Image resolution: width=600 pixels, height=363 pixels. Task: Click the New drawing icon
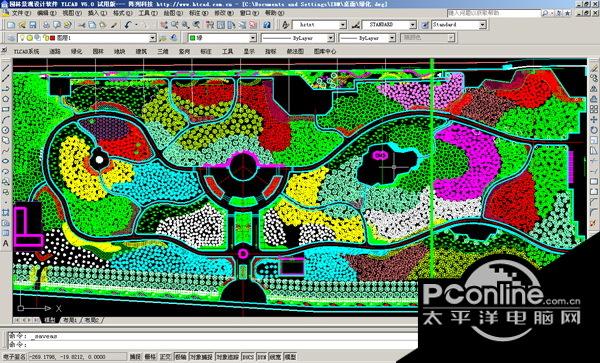pos(11,25)
